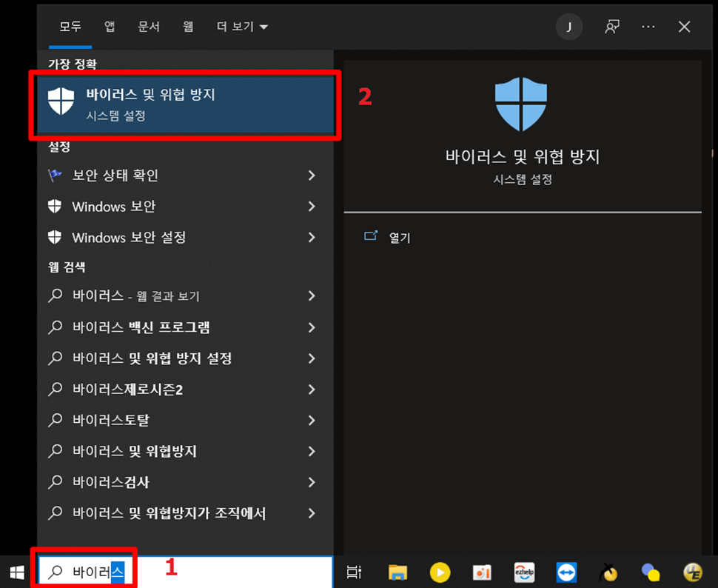This screenshot has width=718, height=588.
Task: Select 바이러스토탈 web suggestion
Action: click(186, 420)
